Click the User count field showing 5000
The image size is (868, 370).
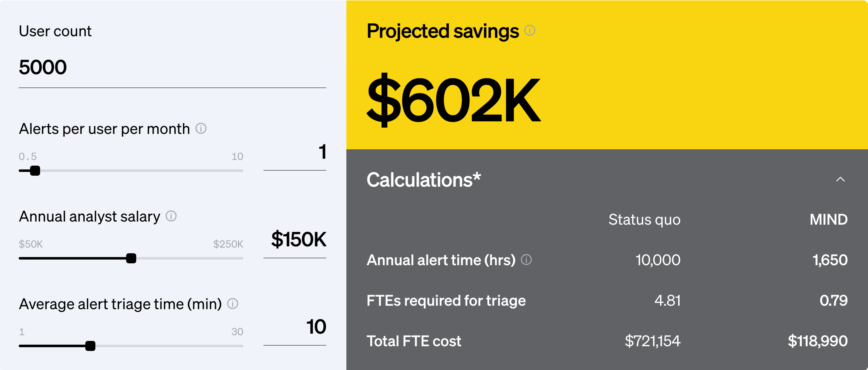[172, 67]
